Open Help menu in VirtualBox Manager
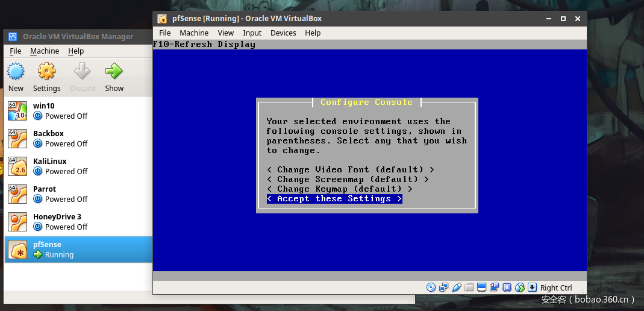644x311 pixels. pyautogui.click(x=76, y=51)
